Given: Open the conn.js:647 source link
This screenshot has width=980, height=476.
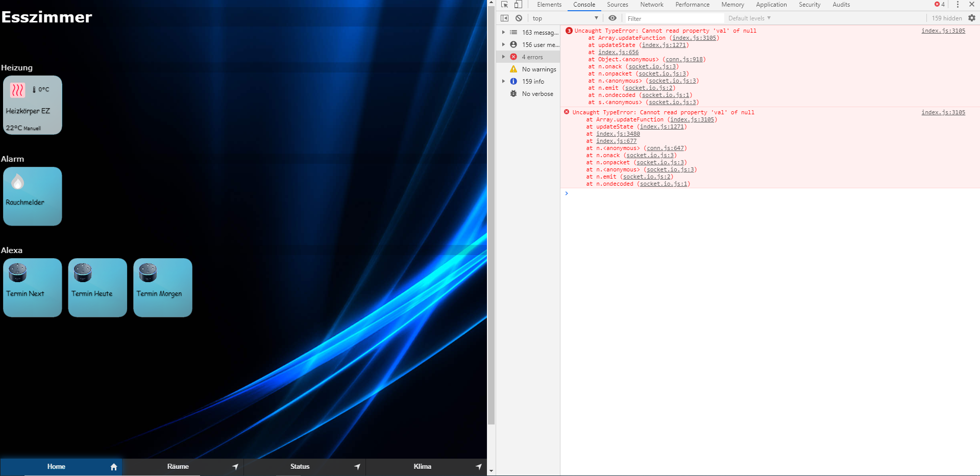Looking at the screenshot, I should coord(665,148).
